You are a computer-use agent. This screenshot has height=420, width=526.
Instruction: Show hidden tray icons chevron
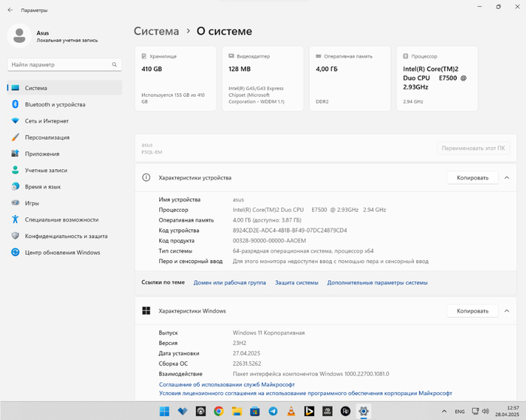click(444, 411)
